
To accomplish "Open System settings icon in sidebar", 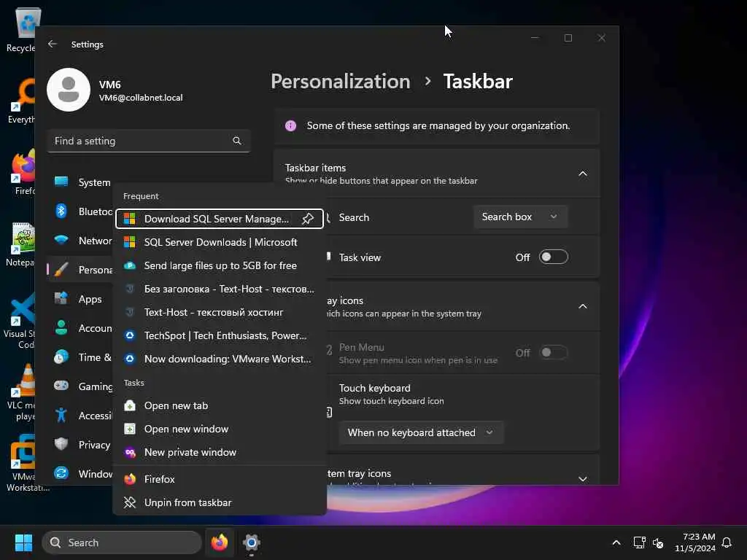I will 61,182.
